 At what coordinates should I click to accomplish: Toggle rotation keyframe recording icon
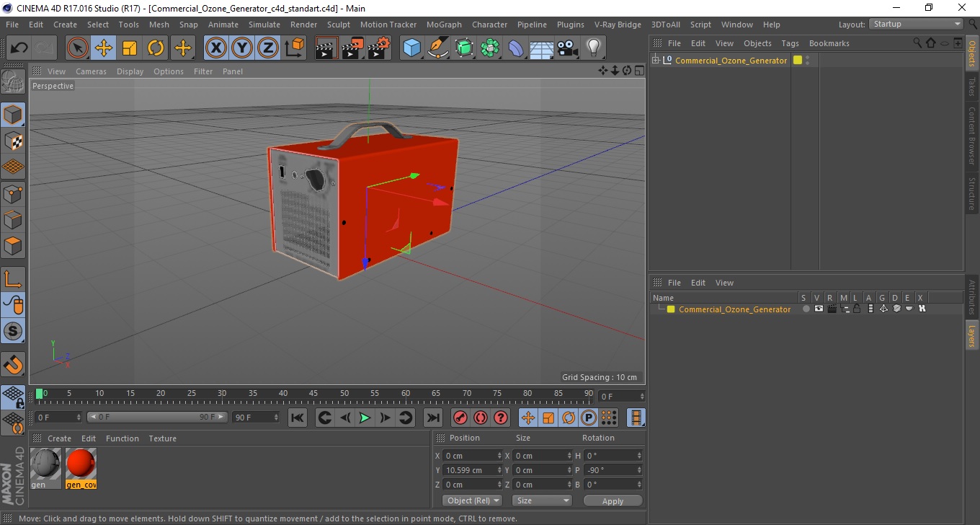(569, 418)
